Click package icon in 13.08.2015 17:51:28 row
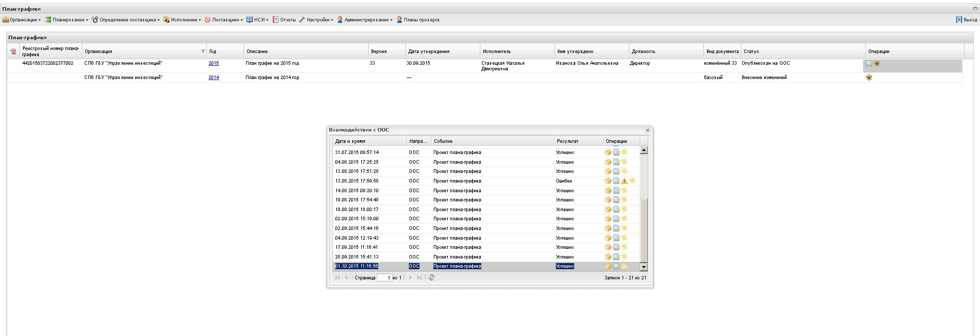Image resolution: width=980 pixels, height=336 pixels. 608,171
